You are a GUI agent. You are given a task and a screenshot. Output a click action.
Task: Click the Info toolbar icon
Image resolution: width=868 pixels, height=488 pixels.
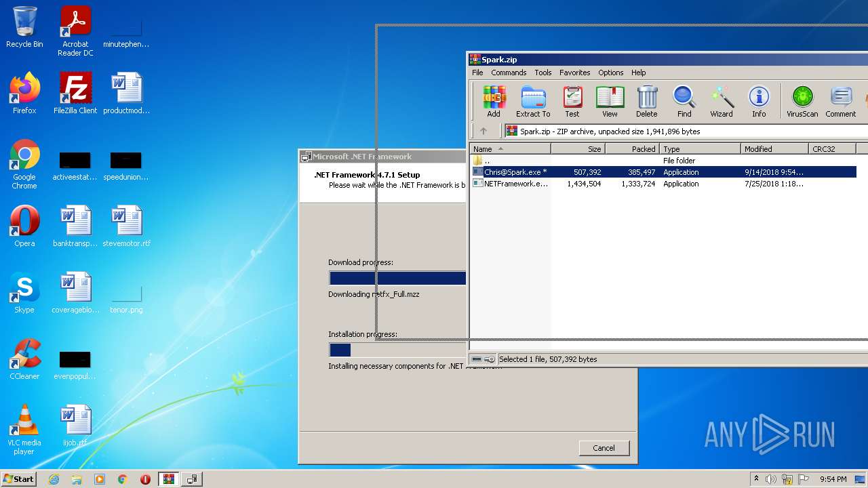[x=759, y=102]
